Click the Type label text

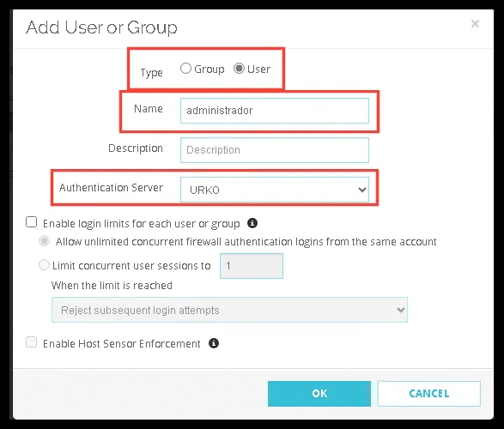(x=151, y=73)
